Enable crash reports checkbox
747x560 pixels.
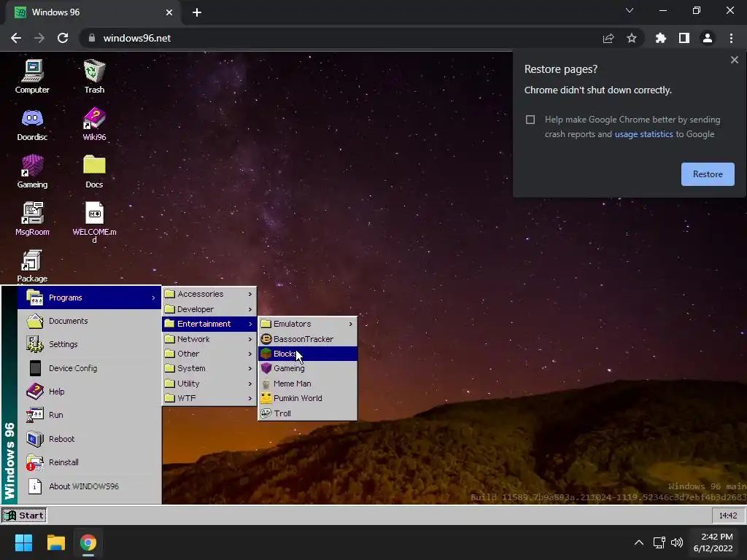[x=530, y=120]
